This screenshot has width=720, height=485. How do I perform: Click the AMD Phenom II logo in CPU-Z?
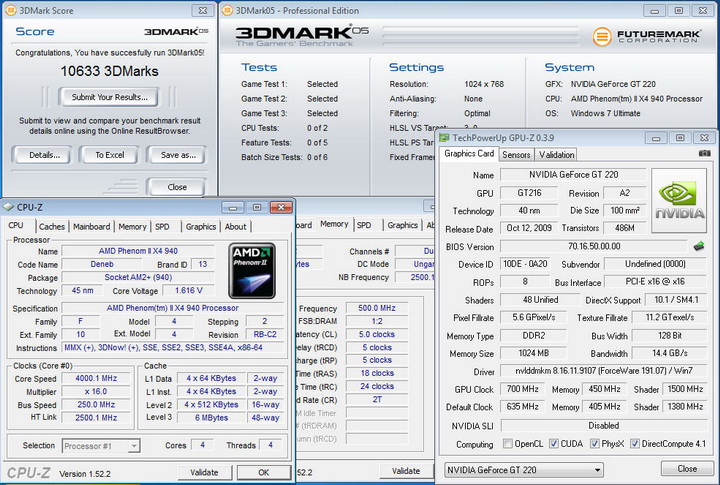tap(252, 271)
